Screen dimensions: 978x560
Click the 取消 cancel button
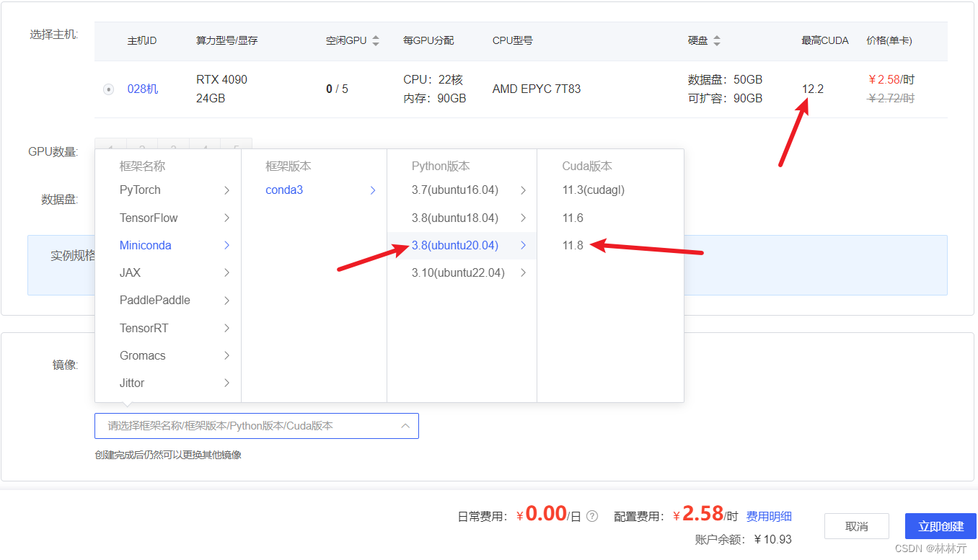(857, 526)
